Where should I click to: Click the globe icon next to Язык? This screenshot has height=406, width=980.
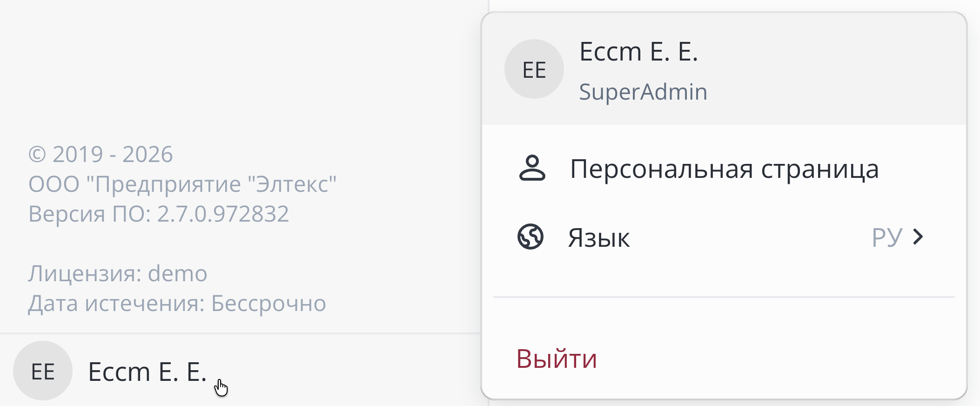click(530, 237)
